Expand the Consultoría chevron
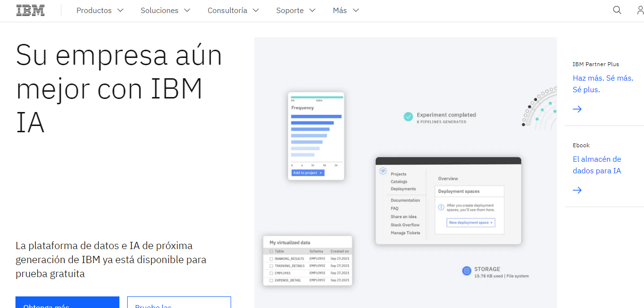Viewport: 644px width, 308px height. [256, 10]
